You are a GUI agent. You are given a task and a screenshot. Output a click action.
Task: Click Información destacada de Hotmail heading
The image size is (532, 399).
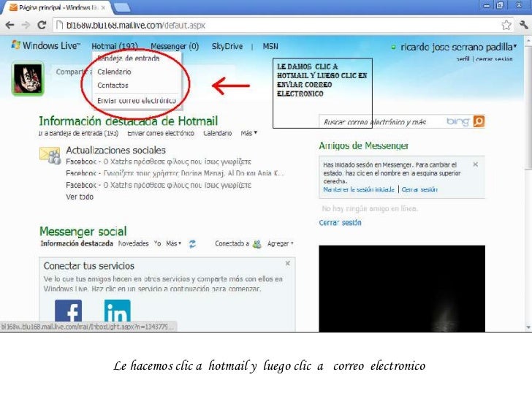tap(129, 121)
